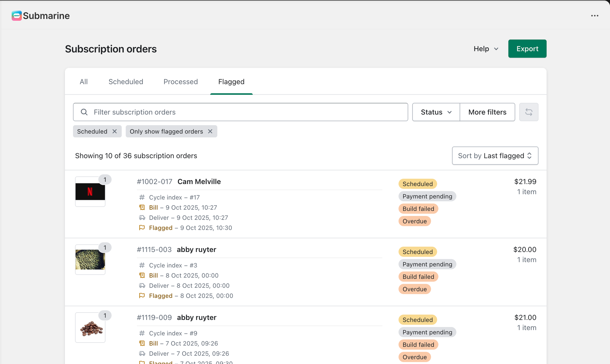Click the refresh sync arrows icon
Viewport: 610px width, 364px height.
(528, 112)
